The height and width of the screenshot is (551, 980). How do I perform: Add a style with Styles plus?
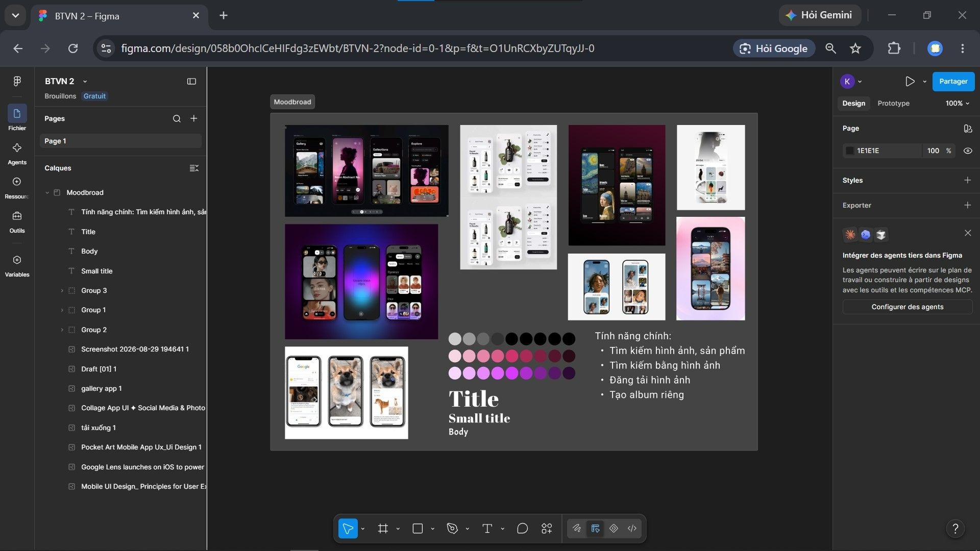pyautogui.click(x=967, y=180)
